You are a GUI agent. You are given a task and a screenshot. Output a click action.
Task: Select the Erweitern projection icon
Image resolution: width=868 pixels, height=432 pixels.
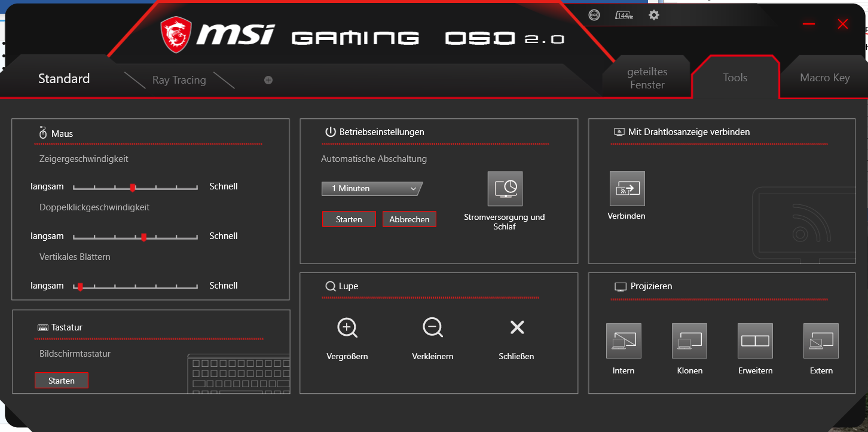point(755,341)
